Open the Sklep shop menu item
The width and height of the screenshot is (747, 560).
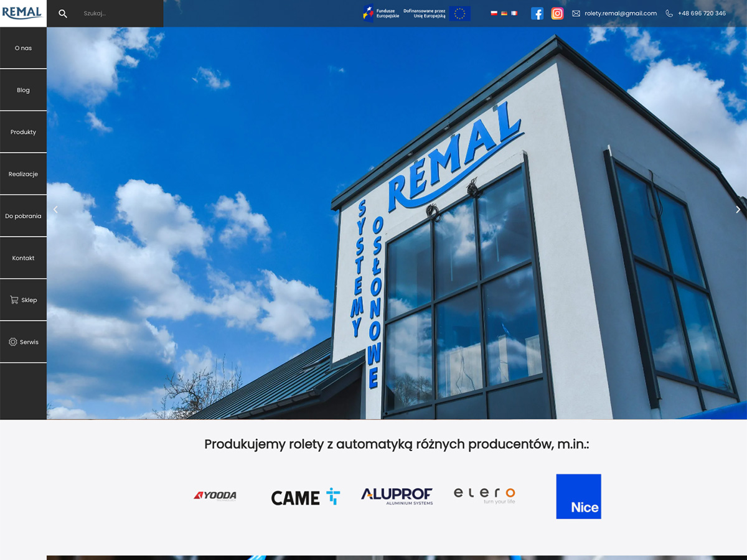point(23,300)
